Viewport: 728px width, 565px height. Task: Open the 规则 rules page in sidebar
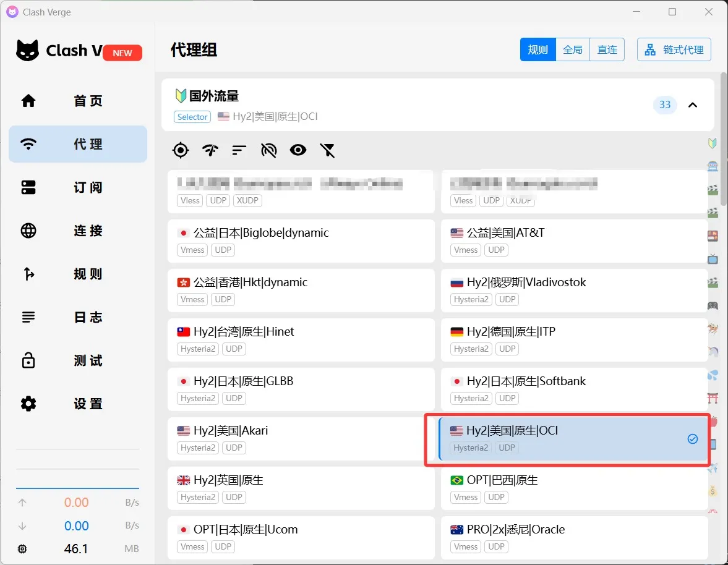(x=78, y=274)
